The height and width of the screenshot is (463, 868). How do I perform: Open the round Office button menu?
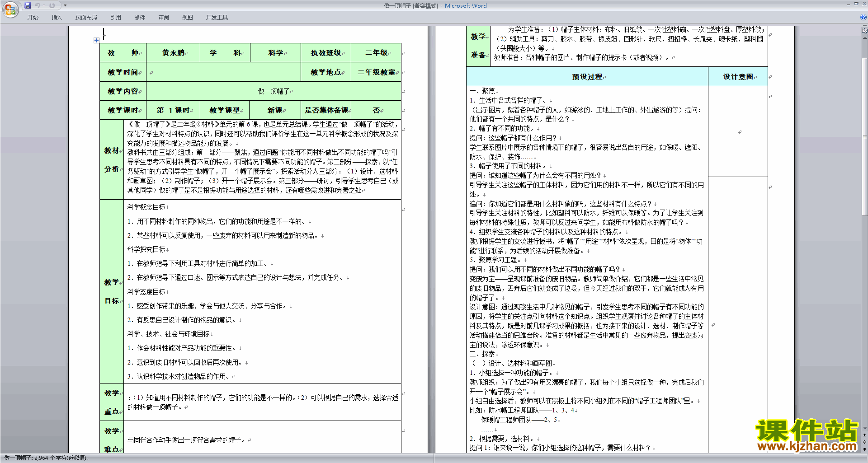(x=10, y=9)
